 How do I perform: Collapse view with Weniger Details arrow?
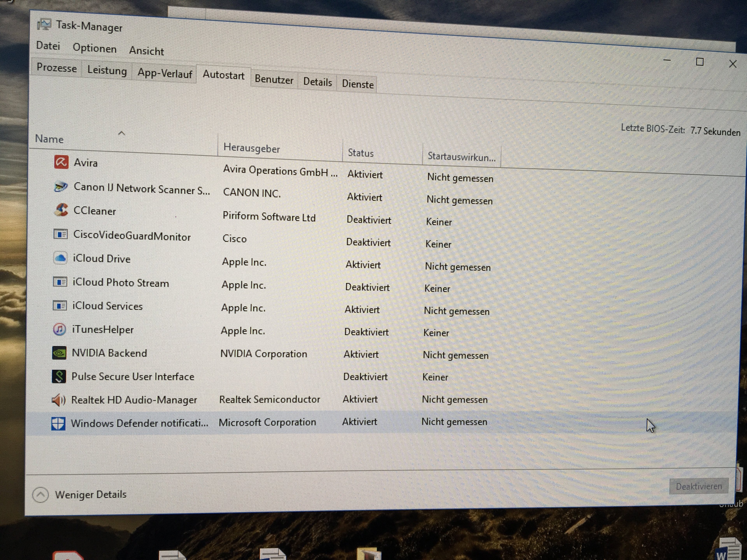[40, 495]
